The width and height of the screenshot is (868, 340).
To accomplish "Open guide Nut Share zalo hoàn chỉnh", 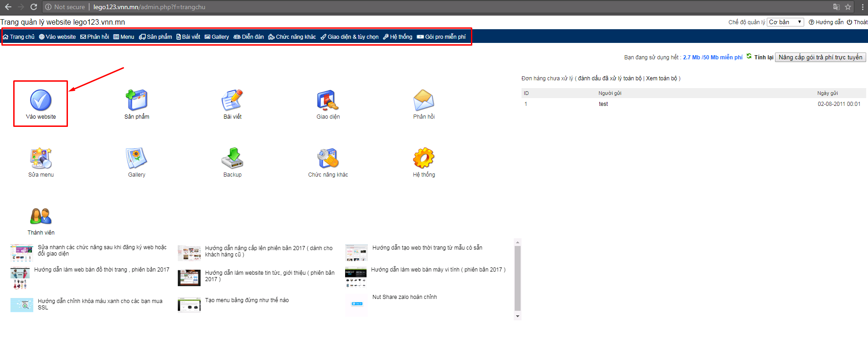I will click(404, 297).
